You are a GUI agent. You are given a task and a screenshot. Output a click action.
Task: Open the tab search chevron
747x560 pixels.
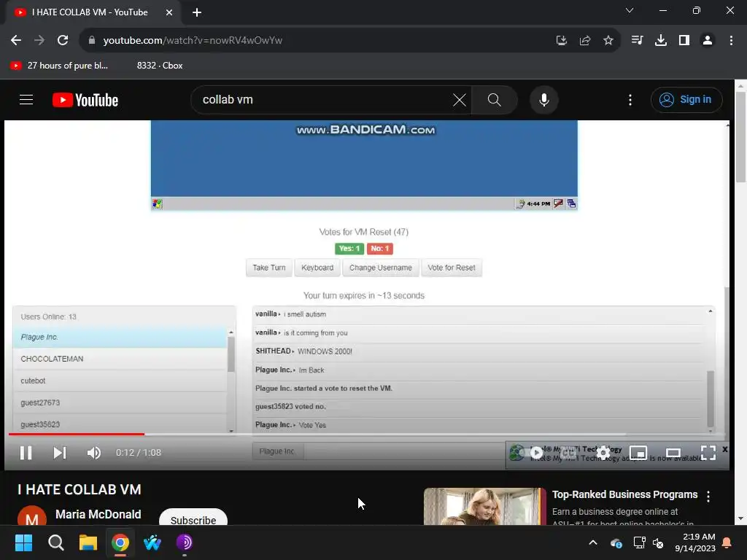(630, 10)
